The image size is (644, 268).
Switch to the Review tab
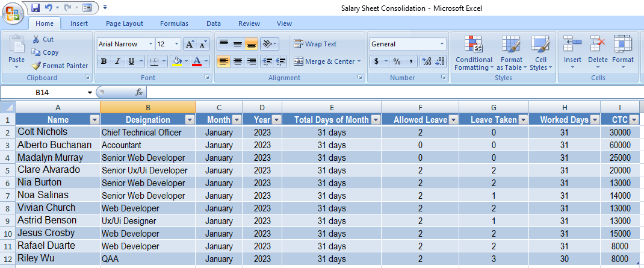coord(249,24)
